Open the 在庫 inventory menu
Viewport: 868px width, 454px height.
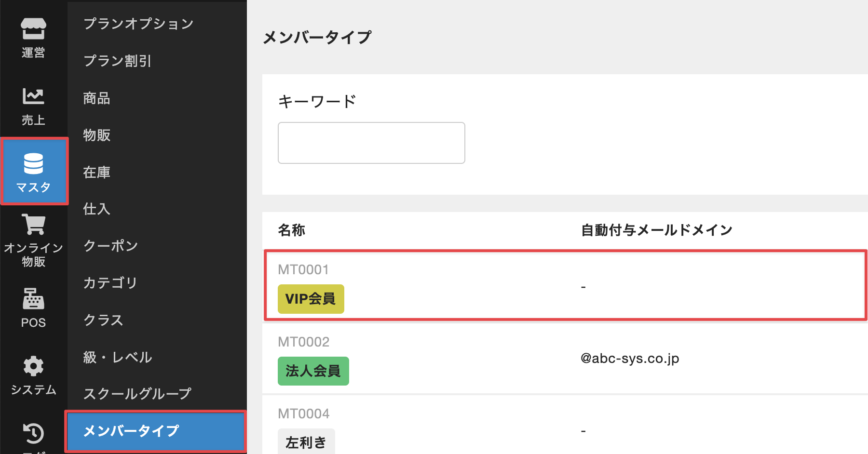[96, 172]
